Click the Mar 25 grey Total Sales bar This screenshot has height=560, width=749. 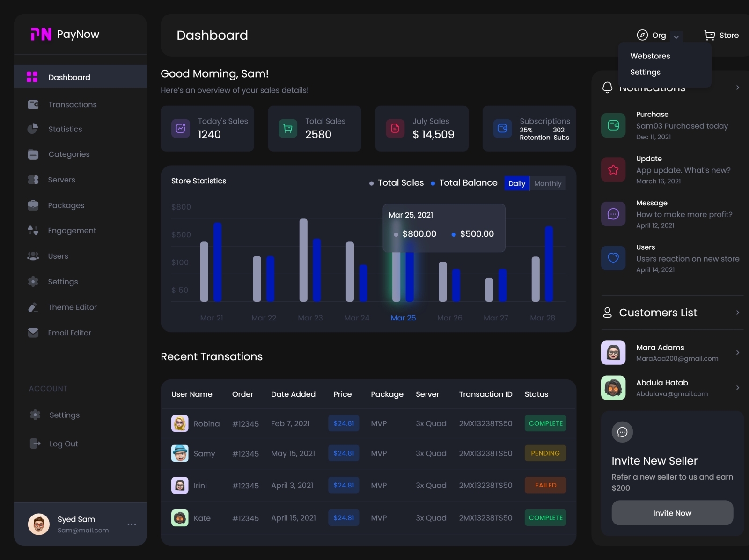pyautogui.click(x=396, y=276)
